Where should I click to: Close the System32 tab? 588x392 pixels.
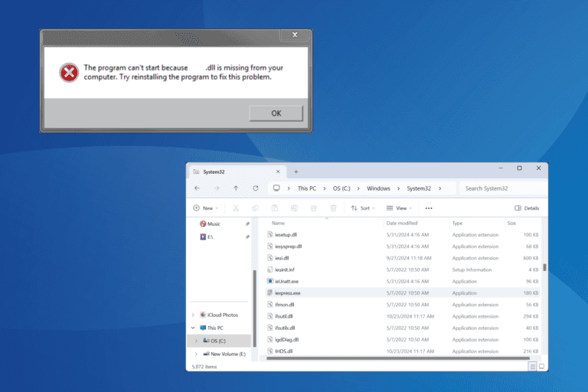coord(278,171)
